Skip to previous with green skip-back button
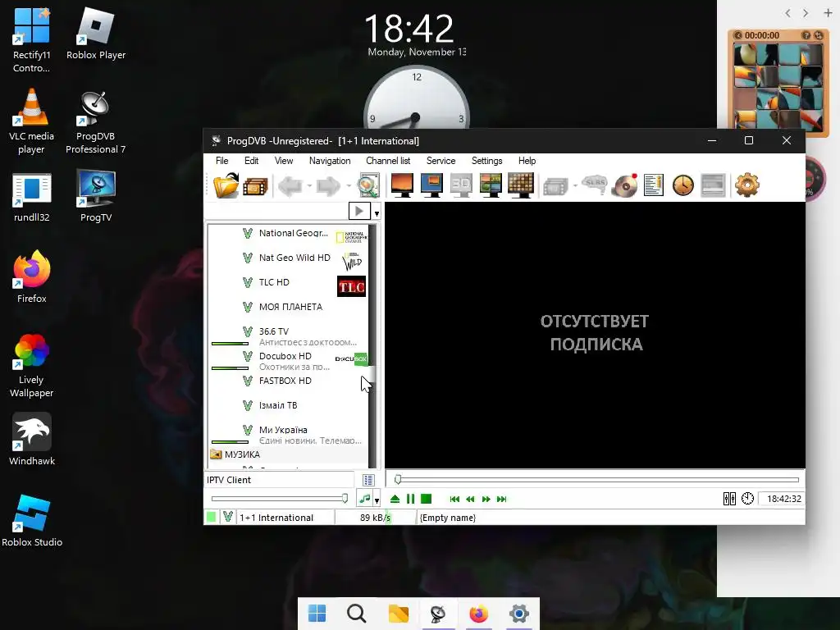This screenshot has width=840, height=630. coord(454,500)
